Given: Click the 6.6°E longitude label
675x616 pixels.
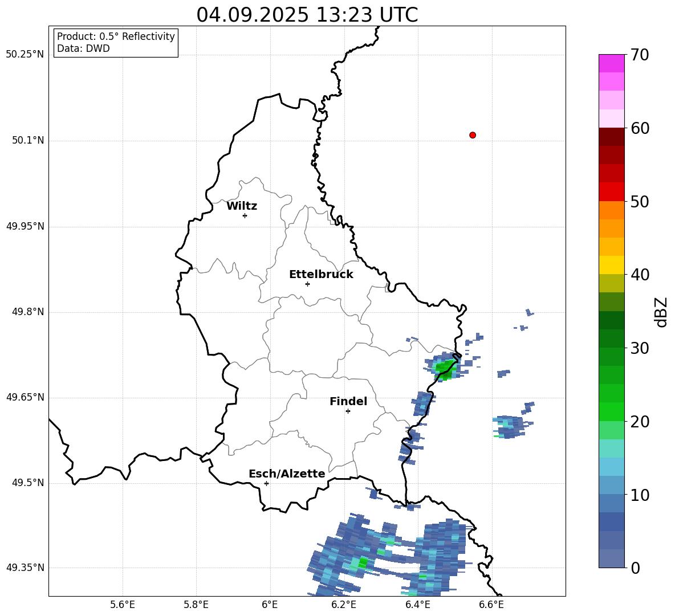Looking at the screenshot, I should click(491, 605).
